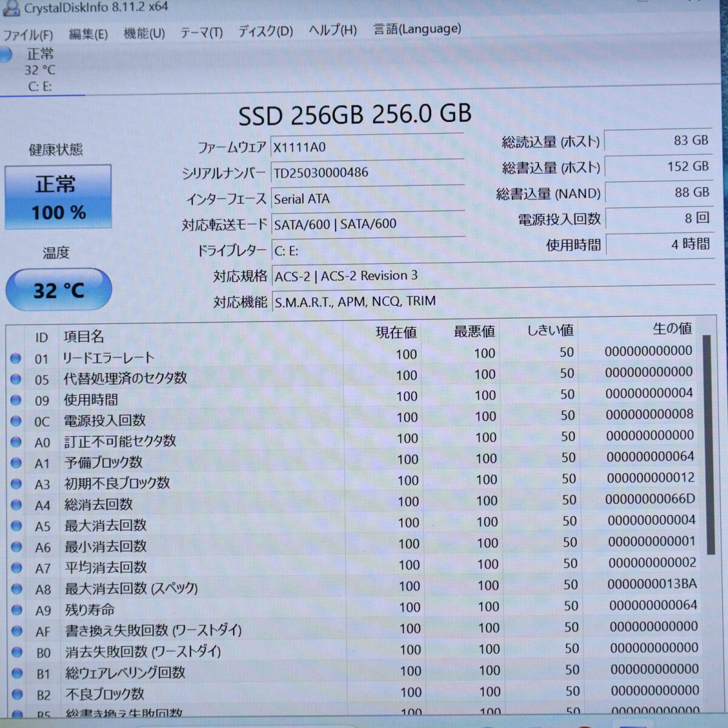Click the status dot for 0C 電源投入回数

[x=16, y=421]
